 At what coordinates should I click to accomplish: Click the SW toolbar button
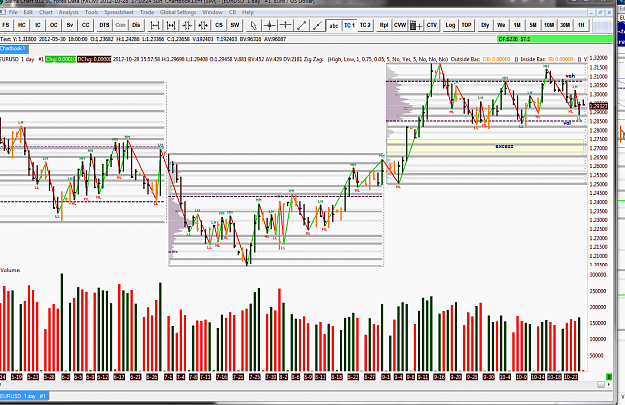(x=235, y=25)
